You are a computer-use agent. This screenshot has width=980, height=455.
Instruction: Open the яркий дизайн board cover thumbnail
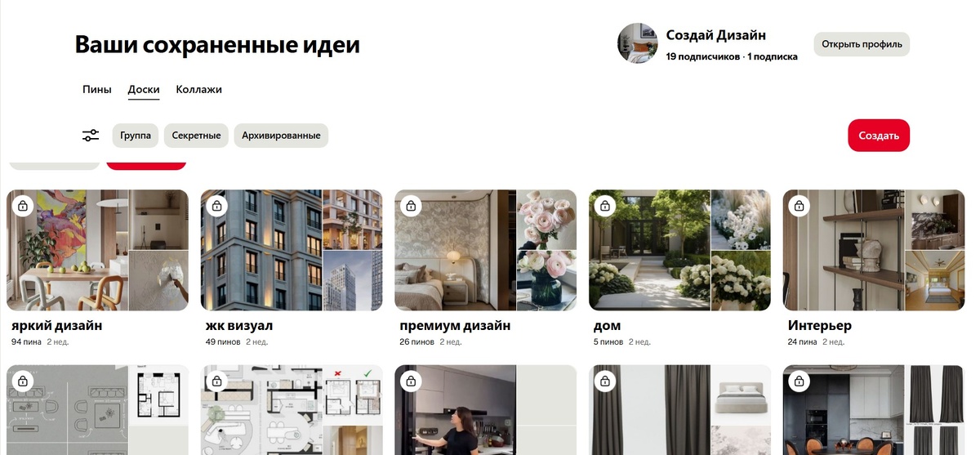coord(68,250)
